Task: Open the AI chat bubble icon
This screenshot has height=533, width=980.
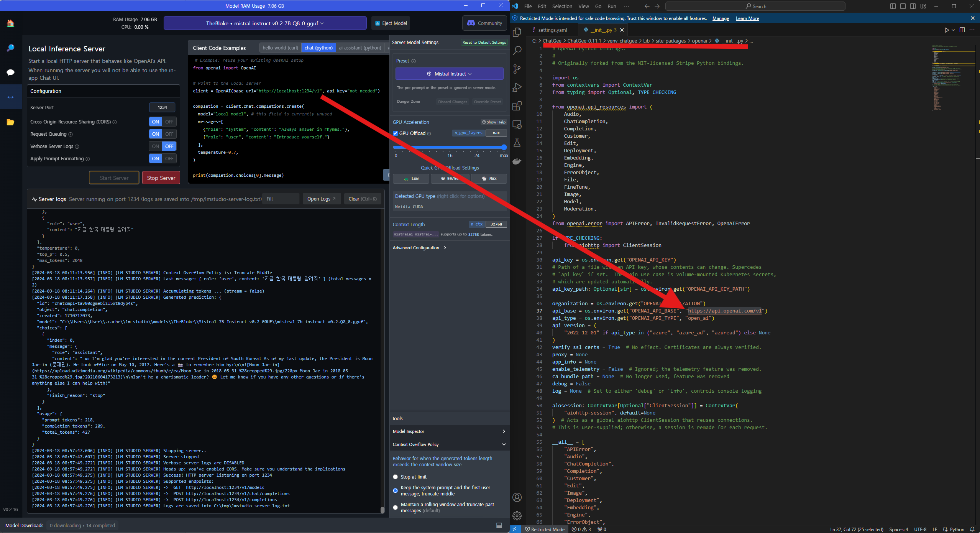Action: (x=10, y=72)
